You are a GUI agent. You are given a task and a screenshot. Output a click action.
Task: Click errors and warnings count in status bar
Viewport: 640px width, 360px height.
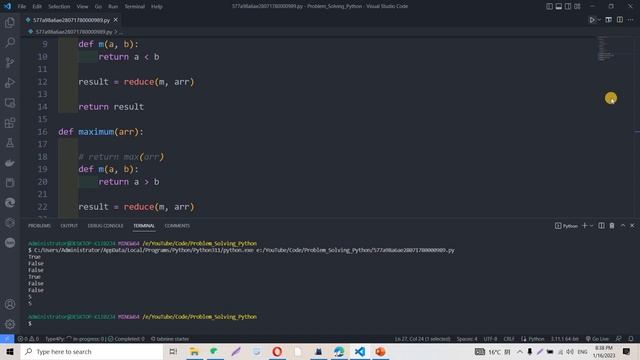click(x=28, y=339)
